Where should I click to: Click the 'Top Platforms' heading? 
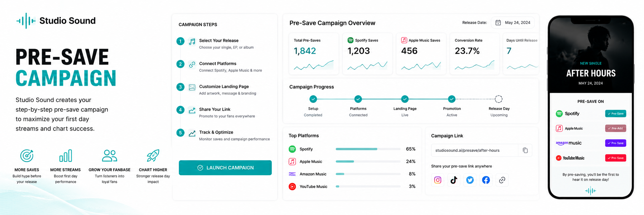pyautogui.click(x=304, y=135)
